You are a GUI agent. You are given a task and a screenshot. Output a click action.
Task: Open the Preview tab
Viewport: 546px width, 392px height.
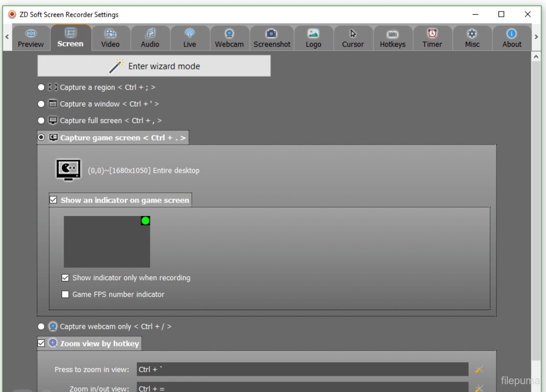(x=31, y=38)
